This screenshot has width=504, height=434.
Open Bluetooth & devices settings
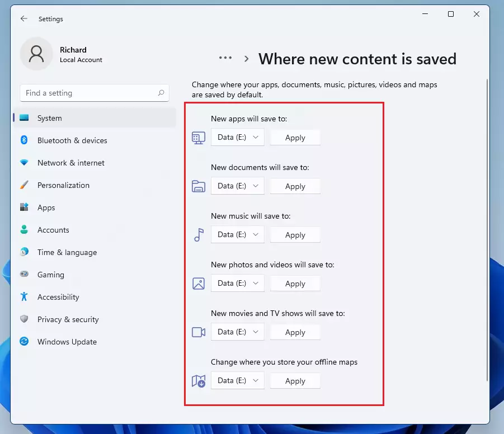click(x=95, y=140)
